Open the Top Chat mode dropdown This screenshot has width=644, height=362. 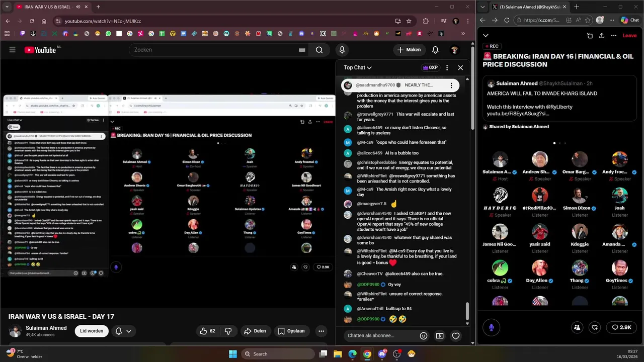coord(358,67)
